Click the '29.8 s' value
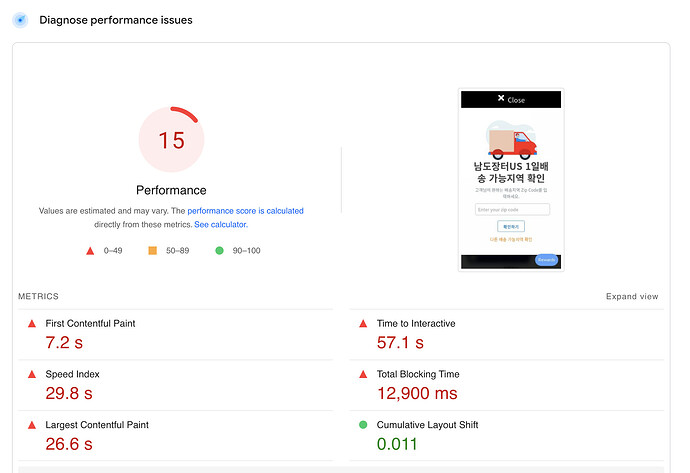 point(69,393)
